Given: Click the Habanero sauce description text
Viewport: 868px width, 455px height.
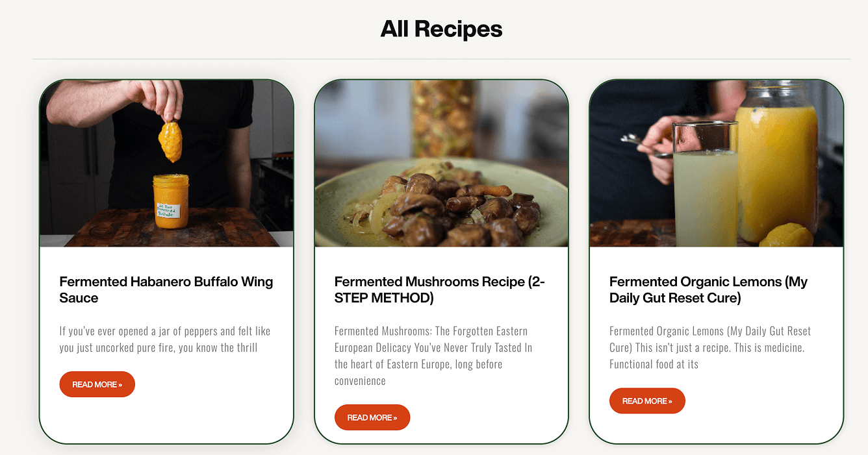Looking at the screenshot, I should pyautogui.click(x=164, y=339).
